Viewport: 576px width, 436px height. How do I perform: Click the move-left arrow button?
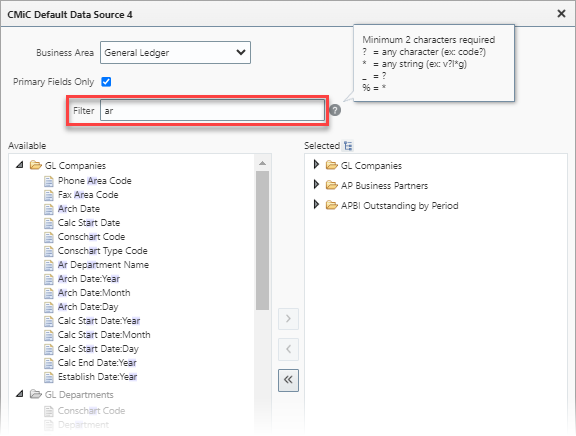(288, 349)
